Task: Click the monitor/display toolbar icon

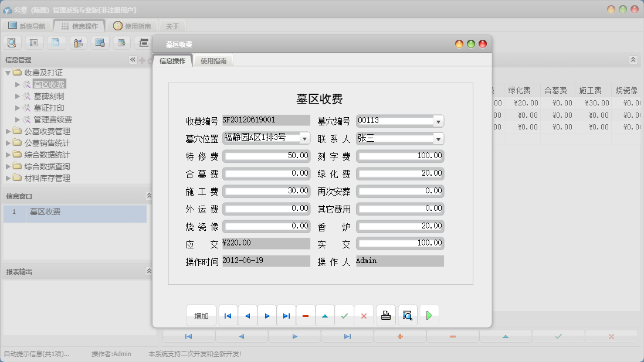Action: click(x=100, y=42)
